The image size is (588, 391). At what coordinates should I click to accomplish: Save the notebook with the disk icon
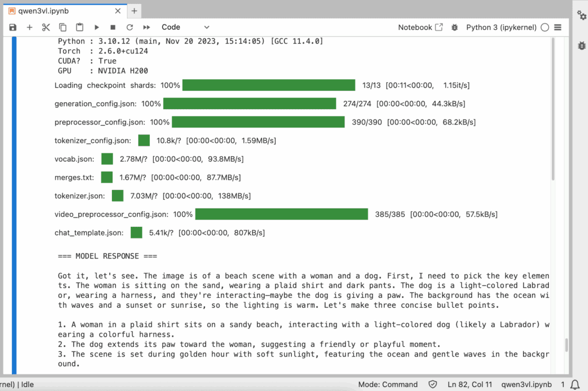point(13,27)
